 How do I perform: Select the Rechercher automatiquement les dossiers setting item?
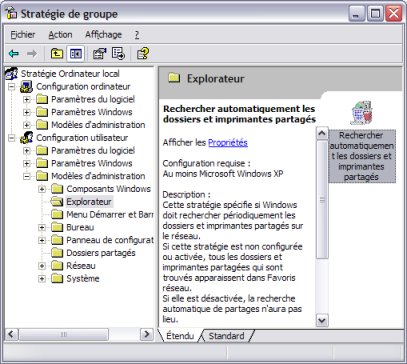pyautogui.click(x=362, y=156)
